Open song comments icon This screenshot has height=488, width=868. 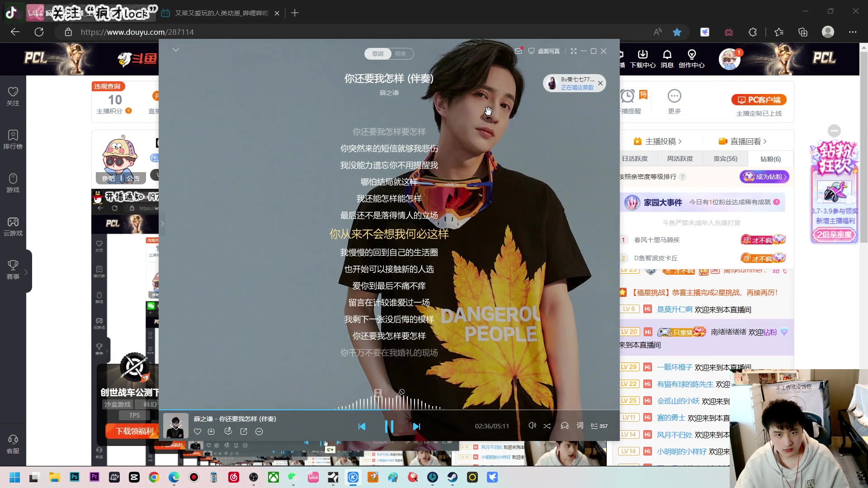tap(228, 432)
